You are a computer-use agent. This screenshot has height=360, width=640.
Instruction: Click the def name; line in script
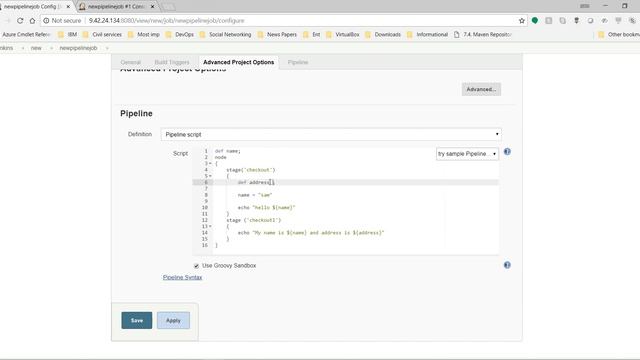click(x=228, y=151)
